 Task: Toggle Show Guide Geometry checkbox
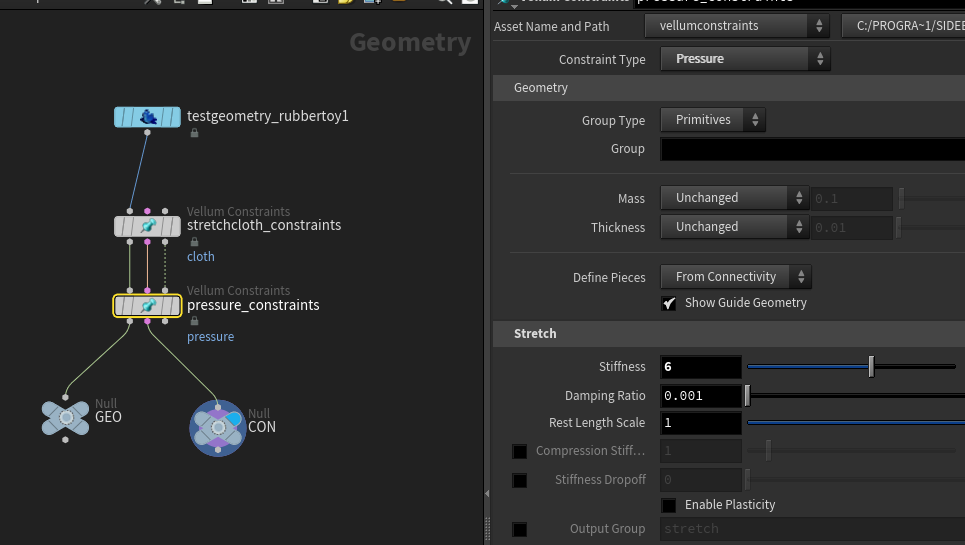669,303
